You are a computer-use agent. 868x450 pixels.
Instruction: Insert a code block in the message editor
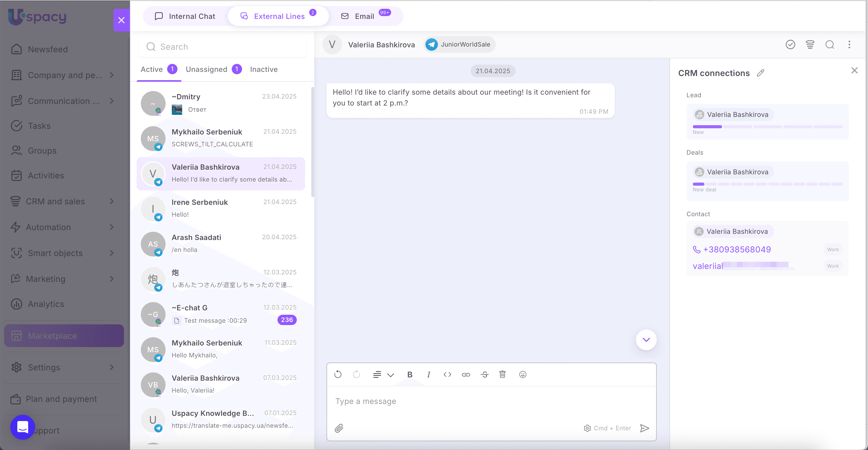(447, 374)
